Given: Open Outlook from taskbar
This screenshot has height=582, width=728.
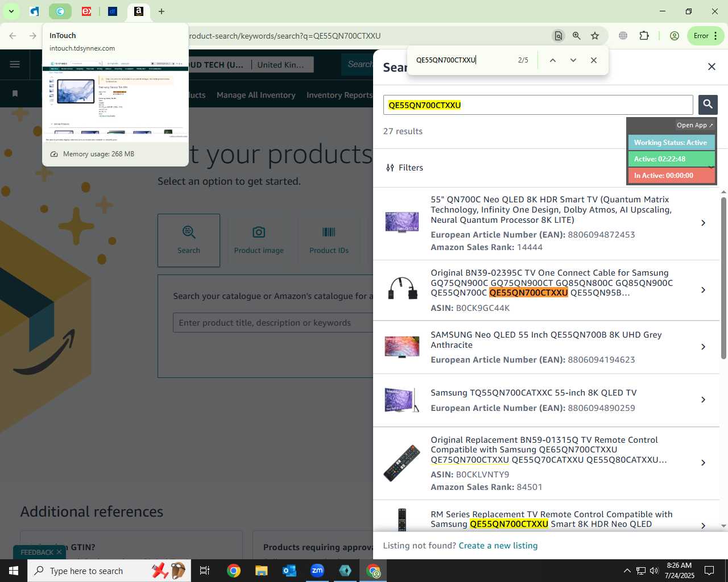Looking at the screenshot, I should click(x=289, y=571).
